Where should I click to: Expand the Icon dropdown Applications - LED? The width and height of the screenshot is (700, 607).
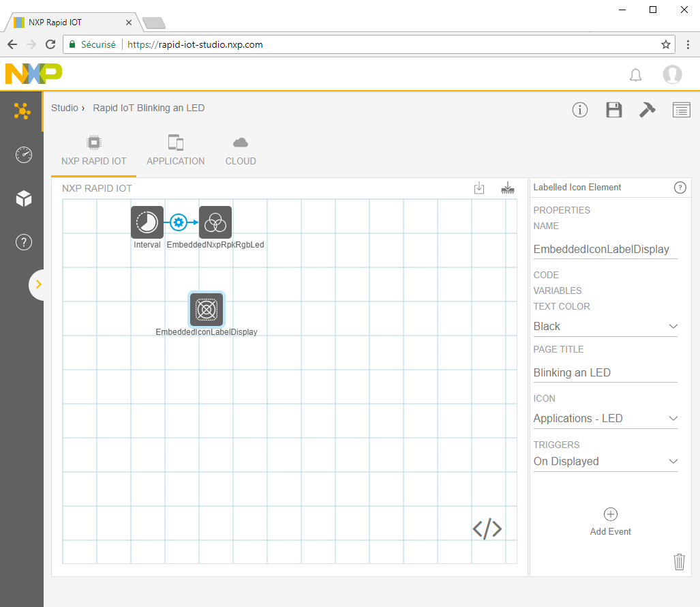click(605, 419)
